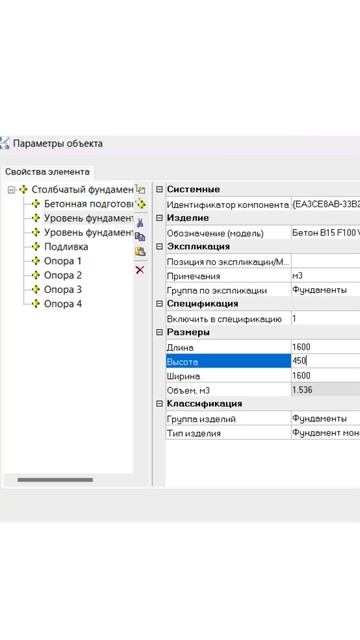The image size is (360, 640).
Task: Click the empty Позиция по экспликации value
Action: click(325, 261)
